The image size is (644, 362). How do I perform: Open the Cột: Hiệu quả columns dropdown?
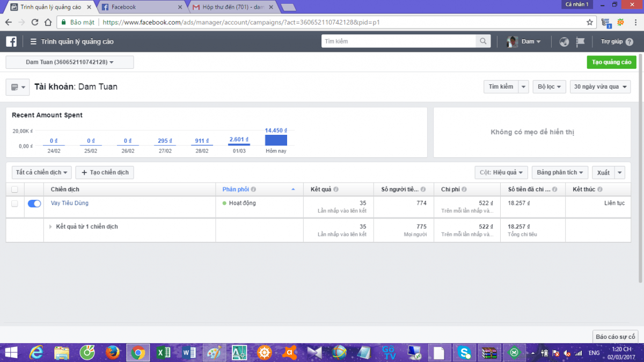501,172
